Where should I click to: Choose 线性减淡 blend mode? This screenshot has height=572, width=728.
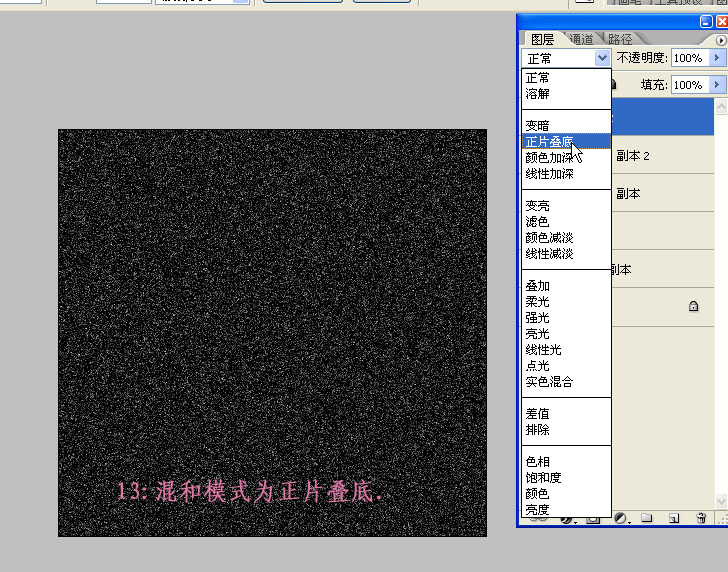click(566, 254)
